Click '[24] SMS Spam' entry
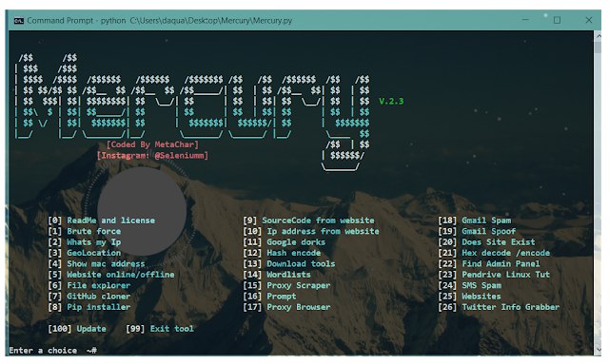 469,286
